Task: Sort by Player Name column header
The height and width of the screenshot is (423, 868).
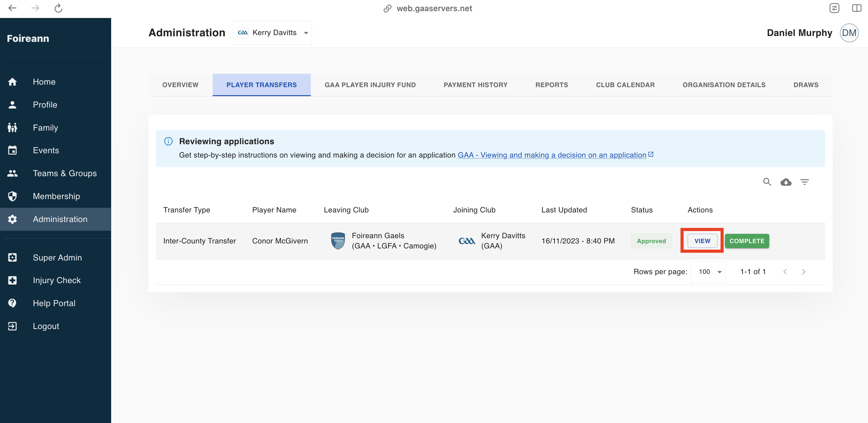Action: (x=274, y=210)
